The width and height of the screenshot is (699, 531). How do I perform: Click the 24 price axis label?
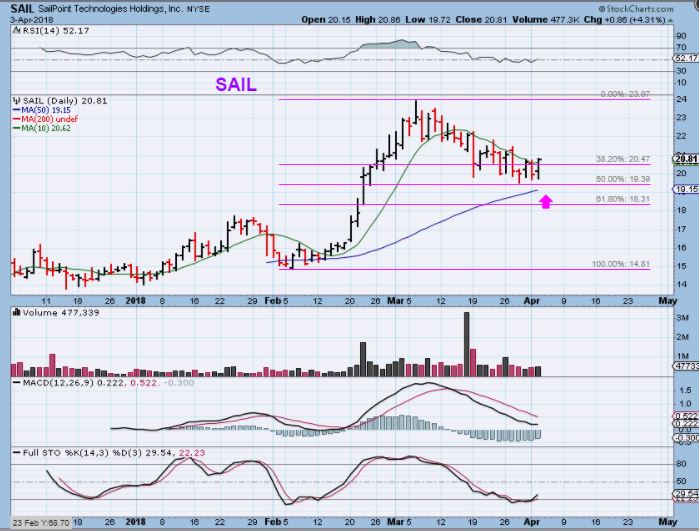click(x=681, y=99)
